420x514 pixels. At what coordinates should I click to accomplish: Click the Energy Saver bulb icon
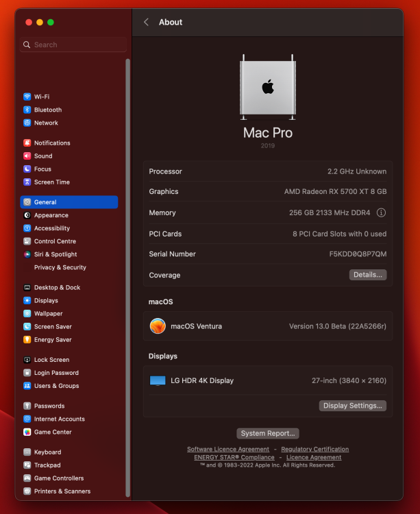[x=27, y=340]
